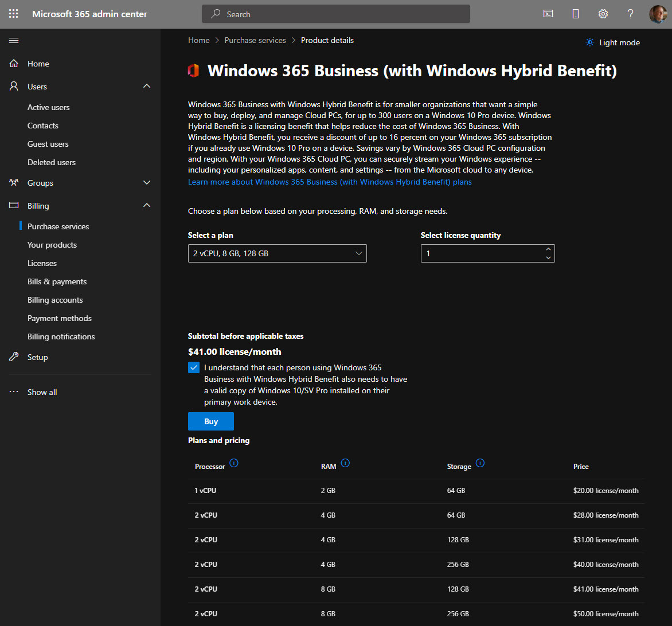Expand the Groups section chevron
Screen dimensions: 672x626
(147, 183)
